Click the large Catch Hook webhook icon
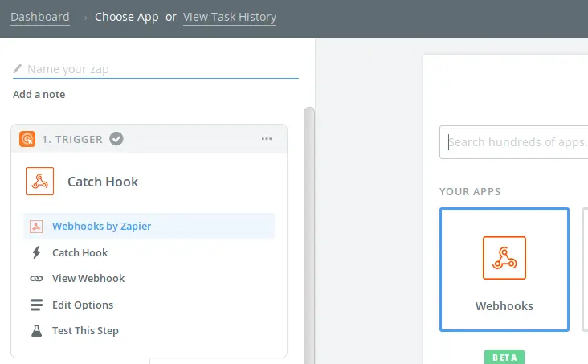 (39, 182)
